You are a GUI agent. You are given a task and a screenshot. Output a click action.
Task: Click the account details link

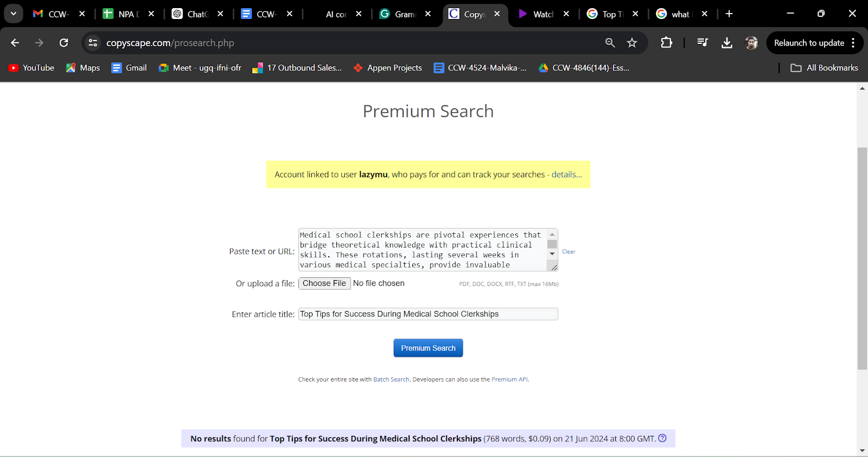[566, 175]
